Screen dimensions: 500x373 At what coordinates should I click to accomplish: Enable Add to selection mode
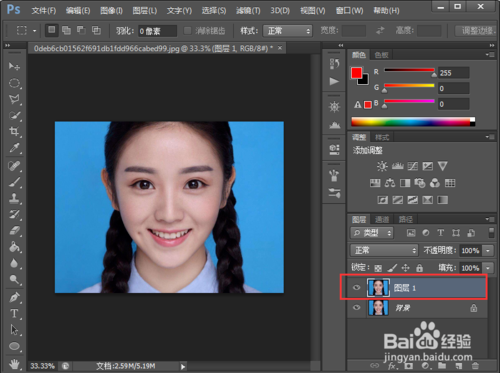click(66, 31)
